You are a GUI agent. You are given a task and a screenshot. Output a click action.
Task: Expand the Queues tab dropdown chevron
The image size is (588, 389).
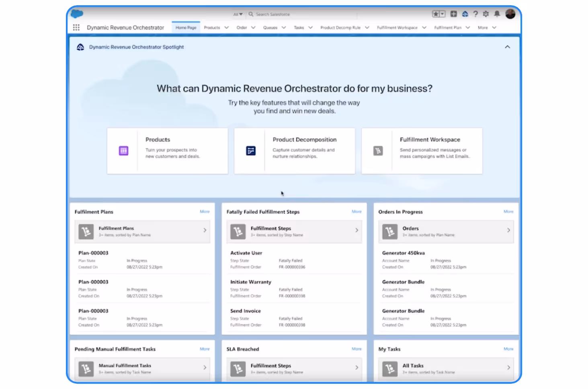click(x=284, y=28)
